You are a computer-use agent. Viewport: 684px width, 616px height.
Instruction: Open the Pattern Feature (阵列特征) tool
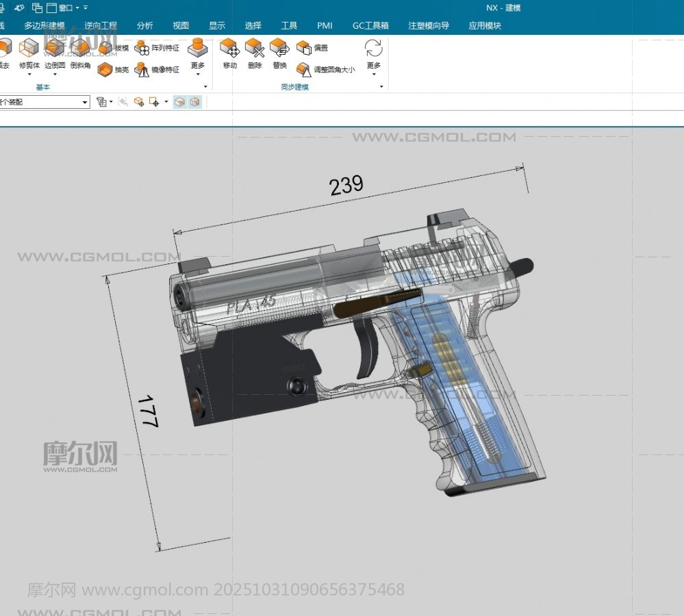tap(157, 49)
